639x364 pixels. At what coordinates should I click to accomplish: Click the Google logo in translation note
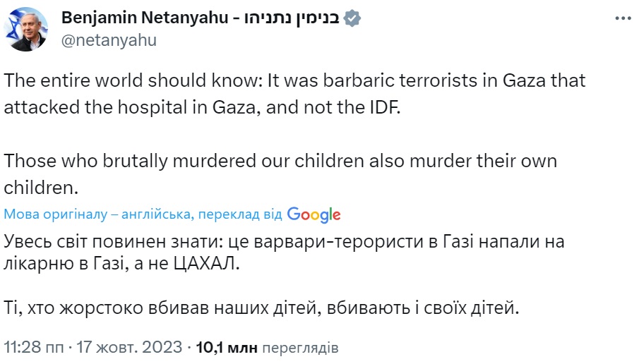pos(314,214)
